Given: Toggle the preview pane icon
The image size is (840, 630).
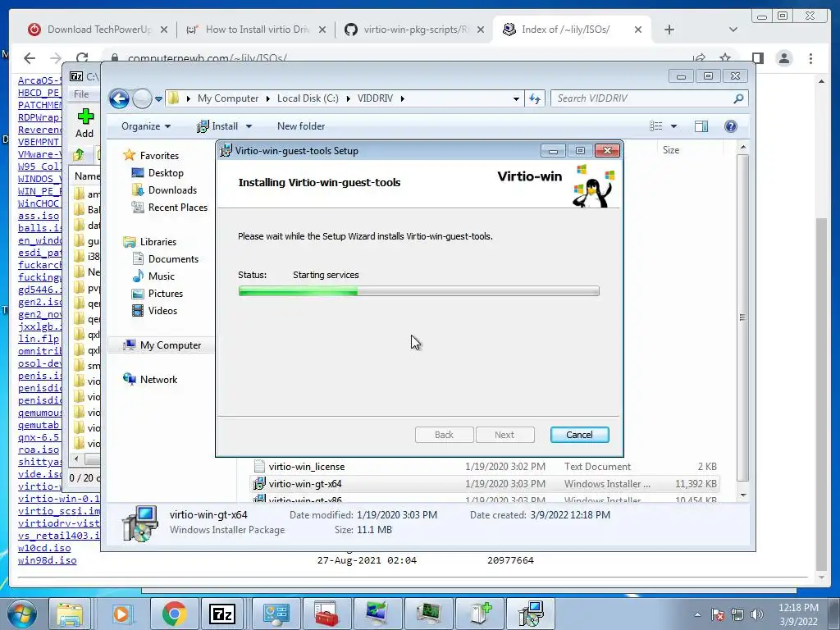Looking at the screenshot, I should (x=701, y=126).
